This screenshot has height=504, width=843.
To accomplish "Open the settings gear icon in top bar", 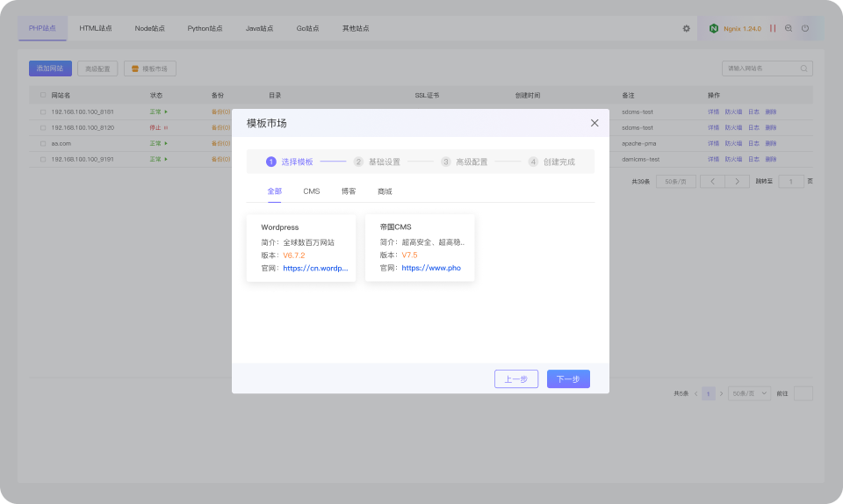I will [x=686, y=28].
